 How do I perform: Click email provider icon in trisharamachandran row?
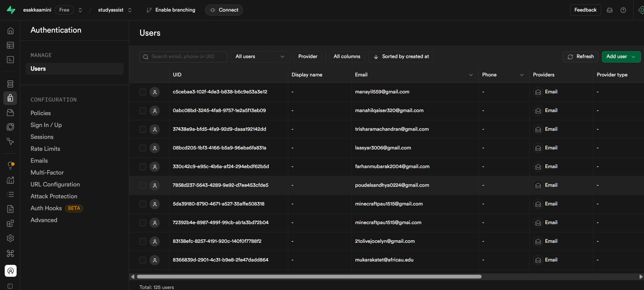pyautogui.click(x=538, y=129)
